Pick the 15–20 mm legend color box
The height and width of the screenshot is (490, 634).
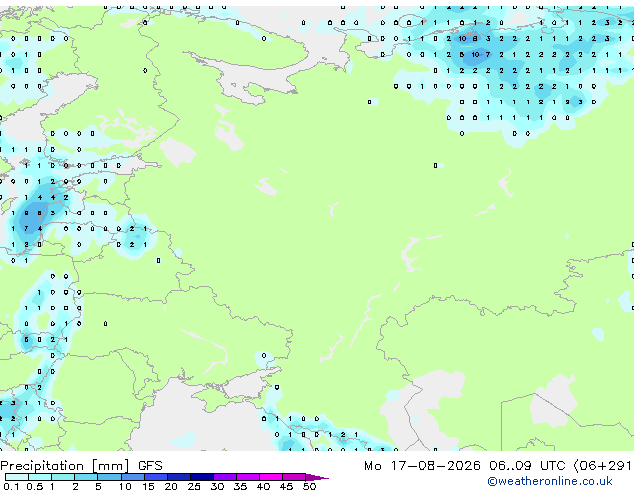156,477
